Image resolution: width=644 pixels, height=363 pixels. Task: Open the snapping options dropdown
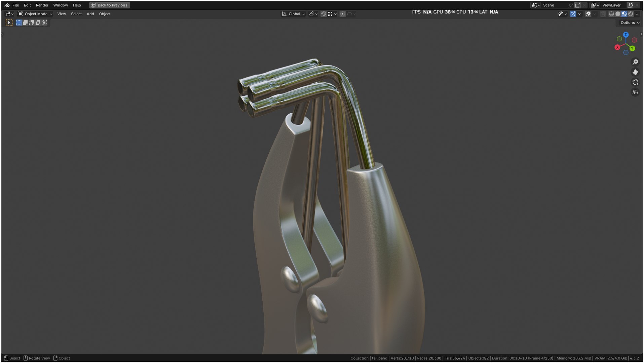tap(333, 14)
